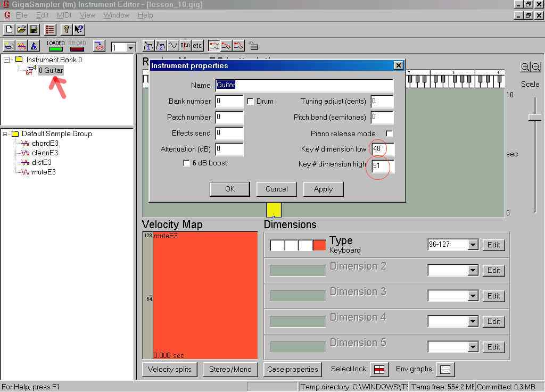The height and width of the screenshot is (392, 545).
Task: Select the red fourth Type keyboard split
Action: (x=319, y=245)
